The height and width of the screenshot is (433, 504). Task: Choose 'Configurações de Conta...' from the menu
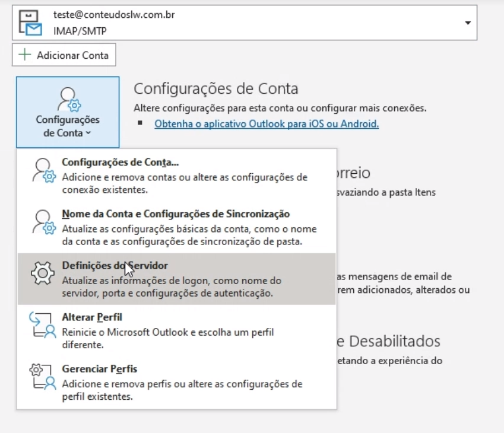(120, 163)
